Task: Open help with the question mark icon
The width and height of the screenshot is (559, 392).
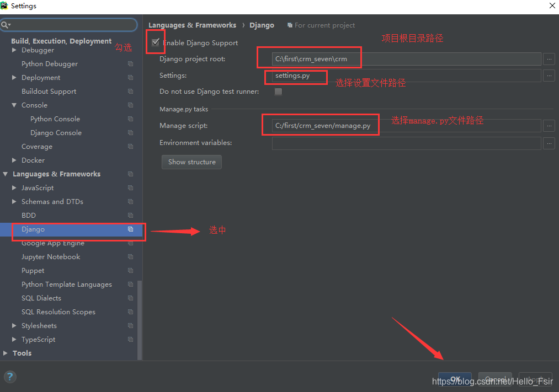Action: [x=10, y=377]
